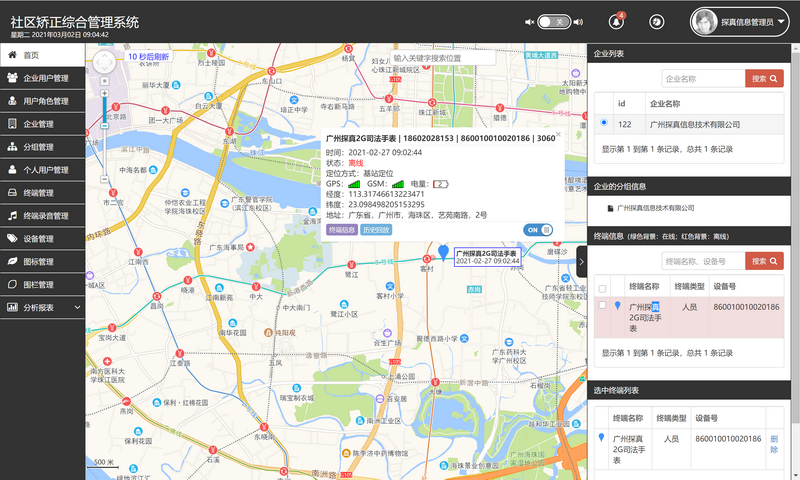Click the 历史回放 button in popup

376,230
